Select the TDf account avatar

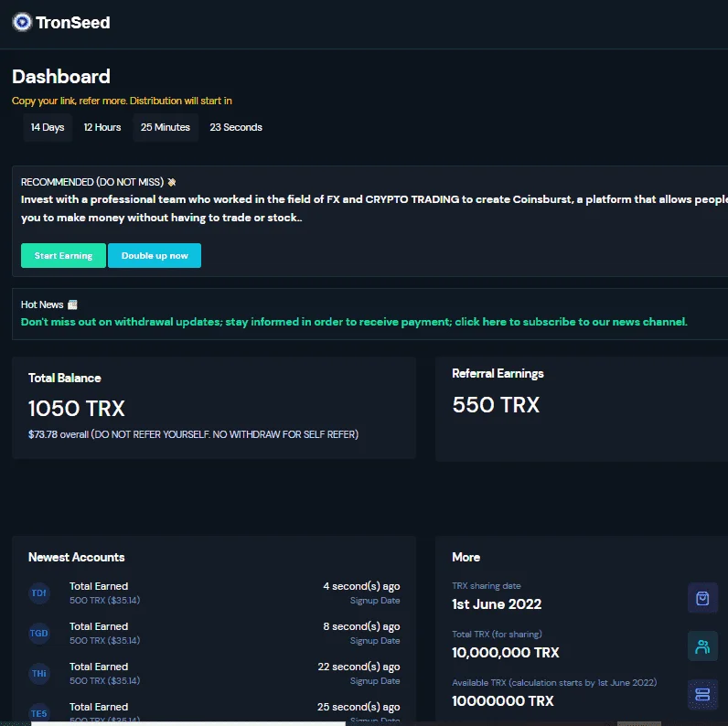[x=39, y=593]
